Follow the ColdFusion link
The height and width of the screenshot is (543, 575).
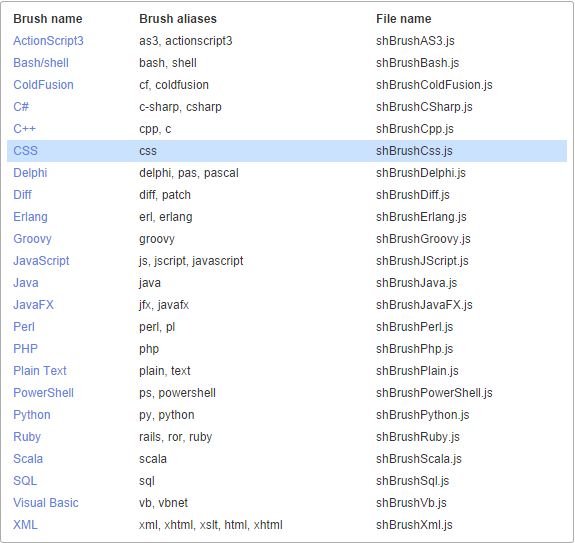43,85
